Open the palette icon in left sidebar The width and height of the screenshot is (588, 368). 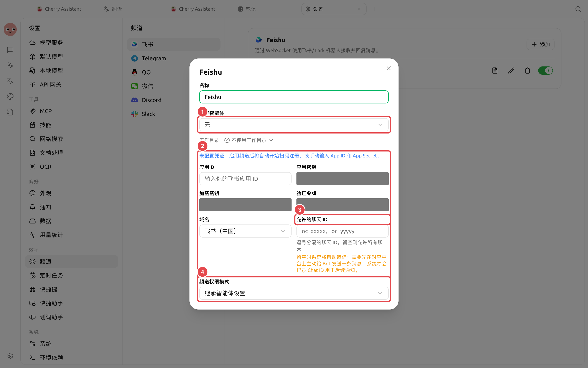click(x=10, y=96)
